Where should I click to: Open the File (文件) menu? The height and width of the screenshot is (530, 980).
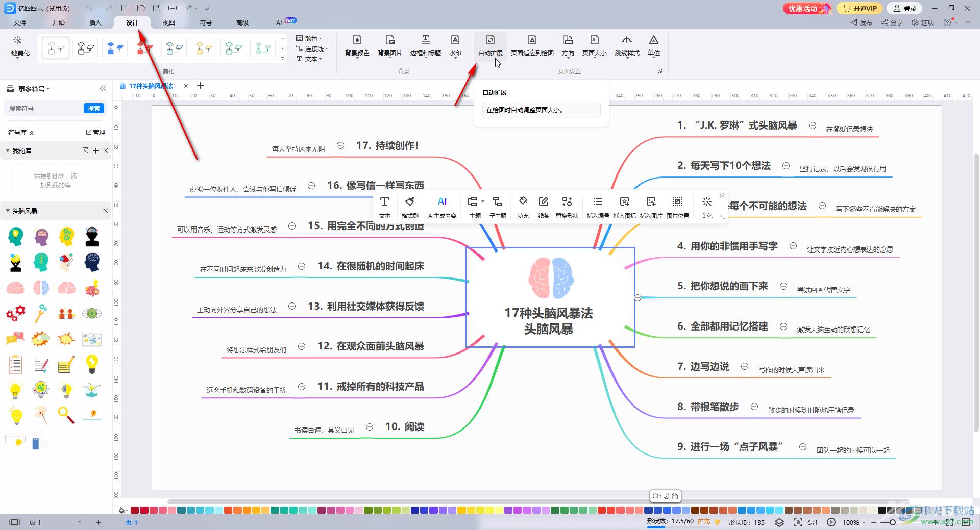(x=20, y=22)
